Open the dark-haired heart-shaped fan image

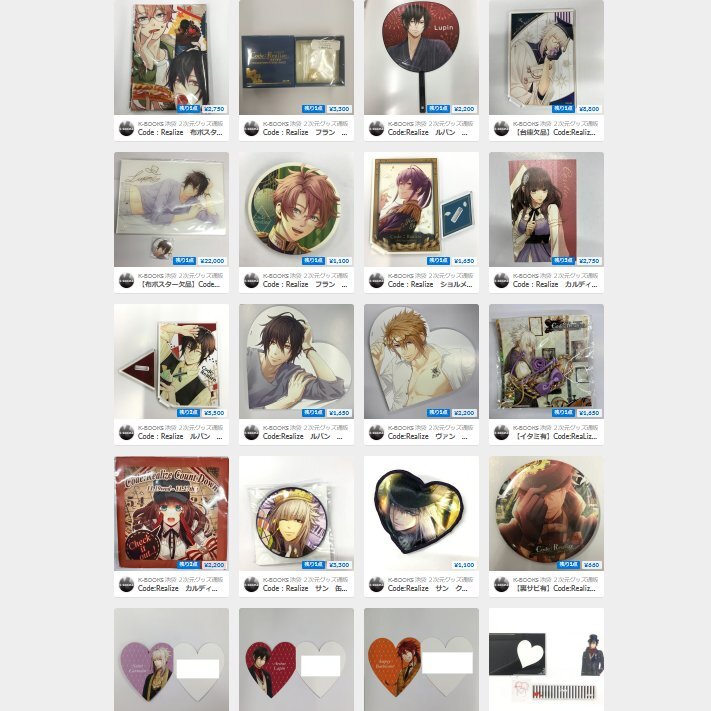coord(296,361)
